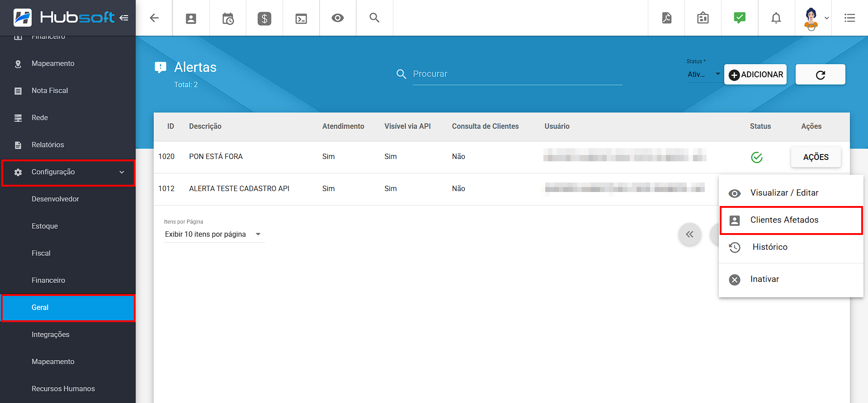Screen dimensions: 868x403
Task: Click the Configuração chevron arrow
Action: [122, 172]
